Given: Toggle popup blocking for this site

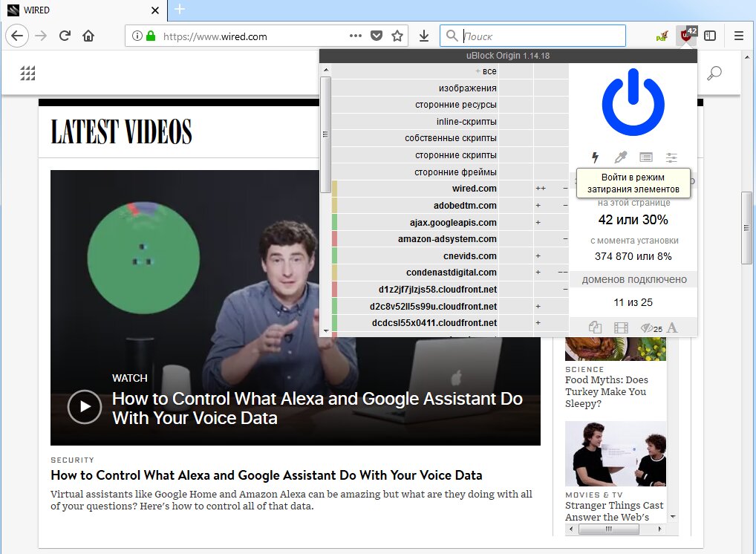Looking at the screenshot, I should pos(595,327).
